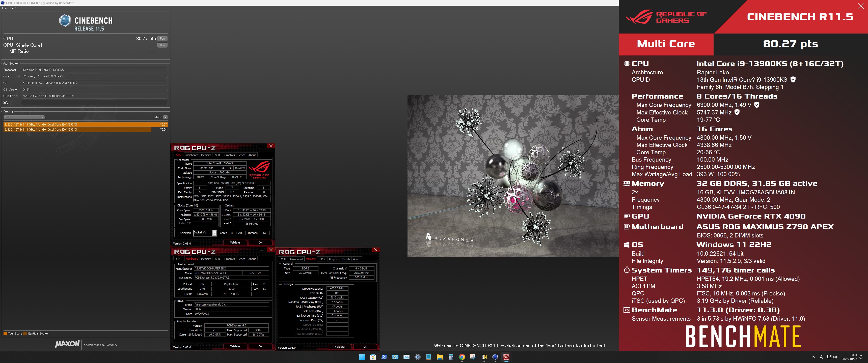Viewport: 868px width, 363px height.
Task: Open About tab in top CPU-Z window
Action: point(252,155)
